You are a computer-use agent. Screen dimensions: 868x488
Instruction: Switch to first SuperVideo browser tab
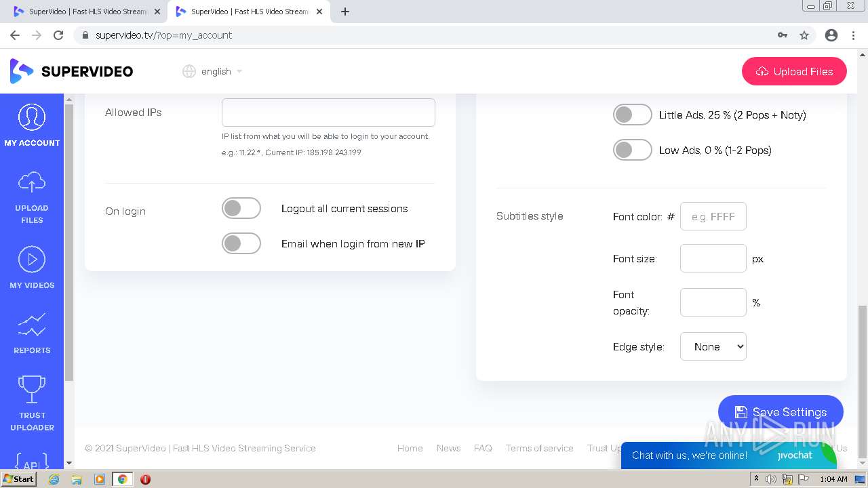coord(87,12)
